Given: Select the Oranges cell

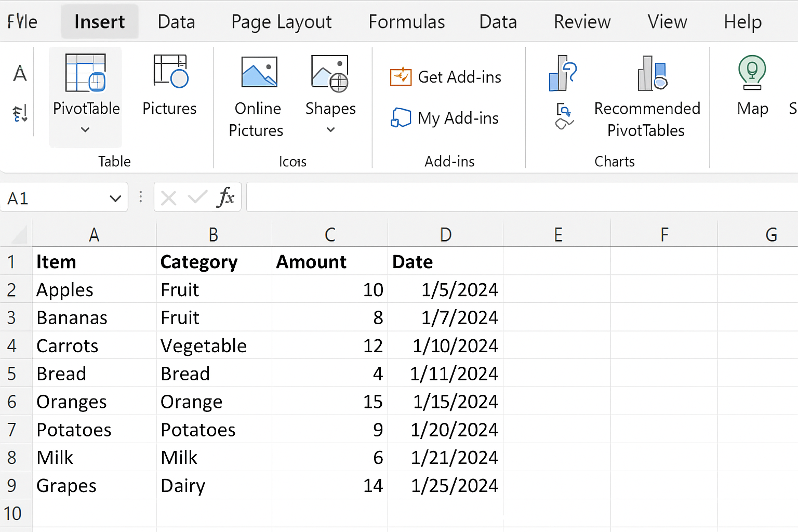Looking at the screenshot, I should (x=94, y=402).
